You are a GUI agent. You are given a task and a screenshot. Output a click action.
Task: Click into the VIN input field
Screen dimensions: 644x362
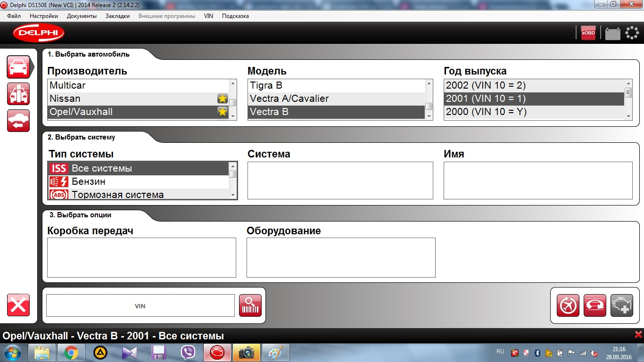click(140, 305)
